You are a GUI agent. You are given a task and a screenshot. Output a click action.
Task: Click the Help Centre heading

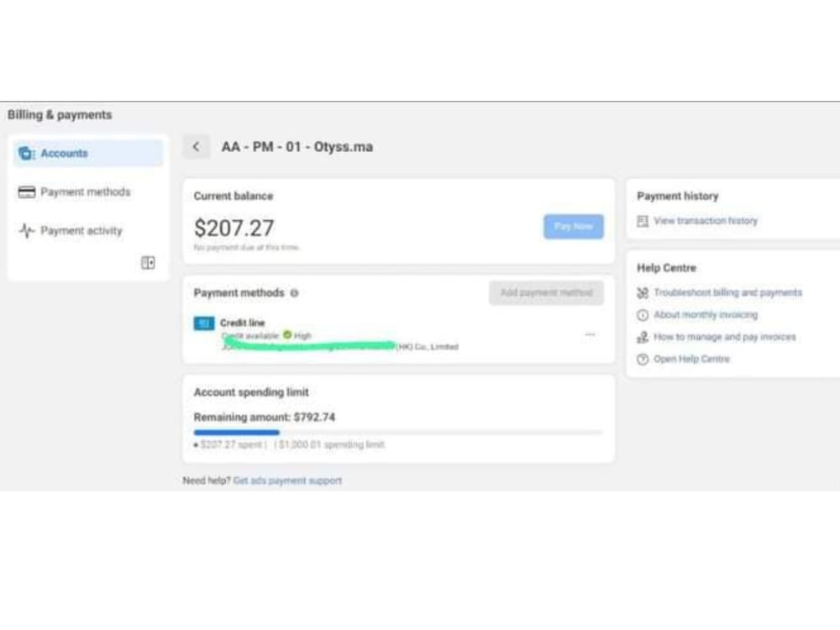pos(666,268)
